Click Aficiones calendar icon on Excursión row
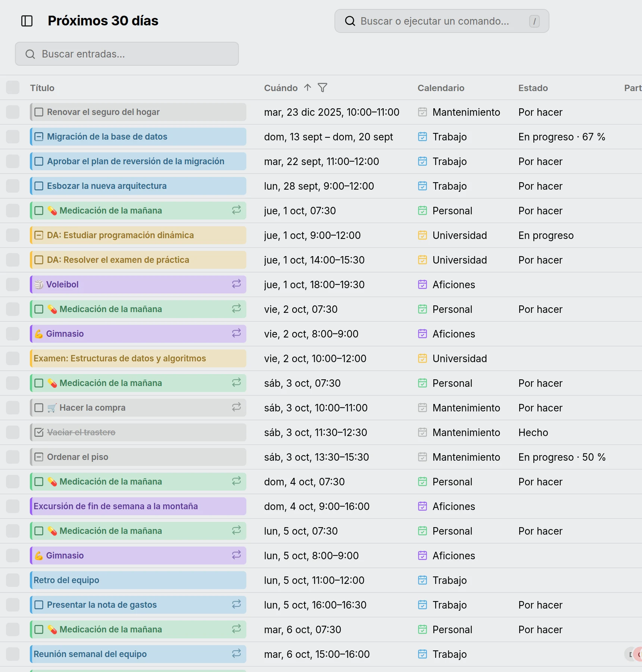Screen dimensions: 642x672 423,506
